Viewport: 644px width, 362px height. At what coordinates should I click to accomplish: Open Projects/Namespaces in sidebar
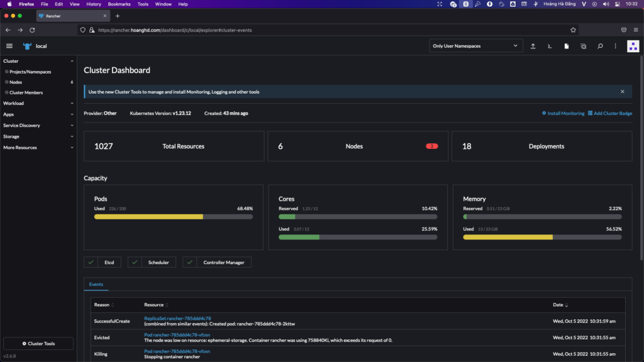[x=30, y=72]
